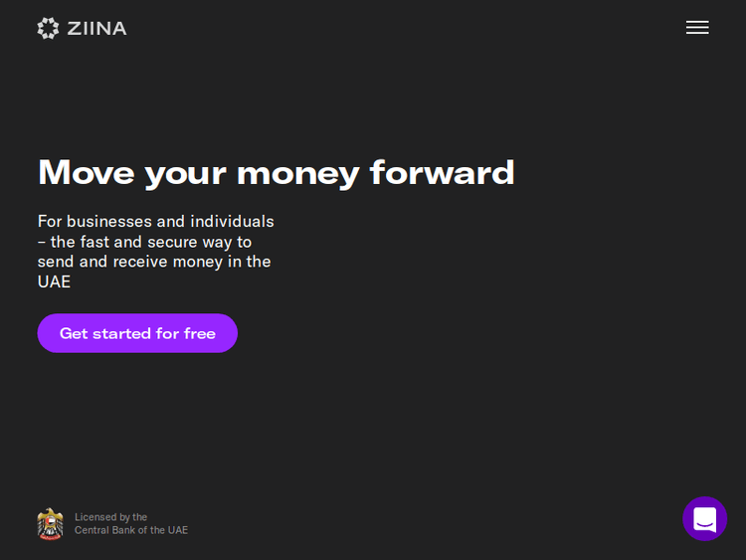This screenshot has height=560, width=746.
Task: Open the hamburger navigation menu
Action: pos(697,28)
